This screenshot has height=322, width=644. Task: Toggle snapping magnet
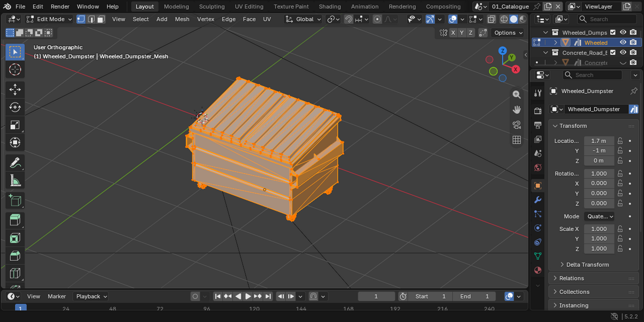349,19
